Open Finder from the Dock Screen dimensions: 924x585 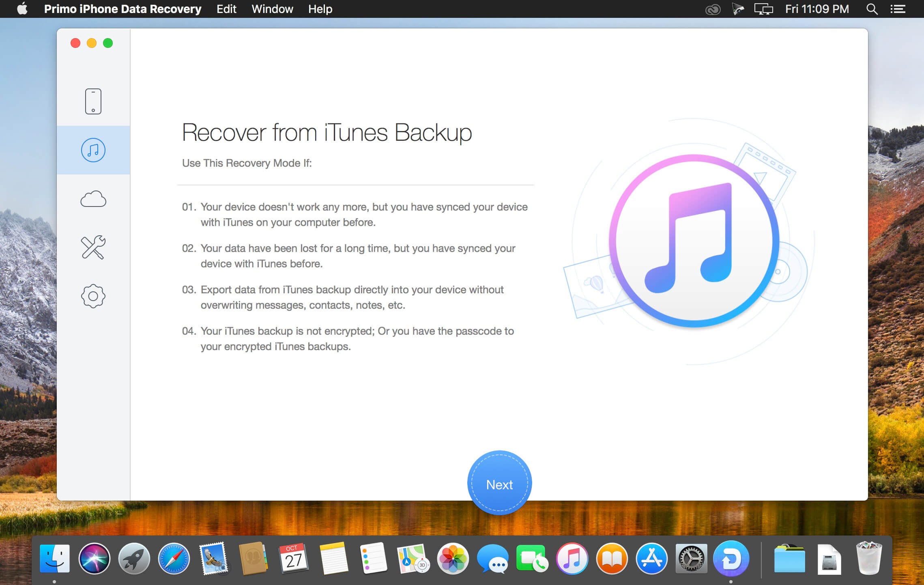click(x=55, y=559)
